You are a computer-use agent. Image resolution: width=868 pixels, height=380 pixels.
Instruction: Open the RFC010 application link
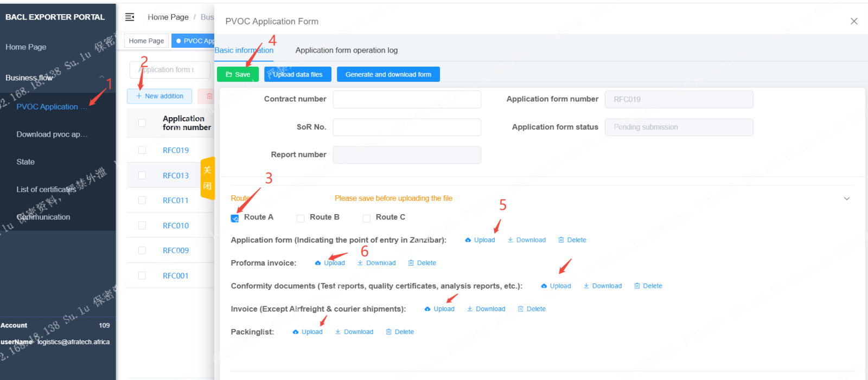coord(176,226)
